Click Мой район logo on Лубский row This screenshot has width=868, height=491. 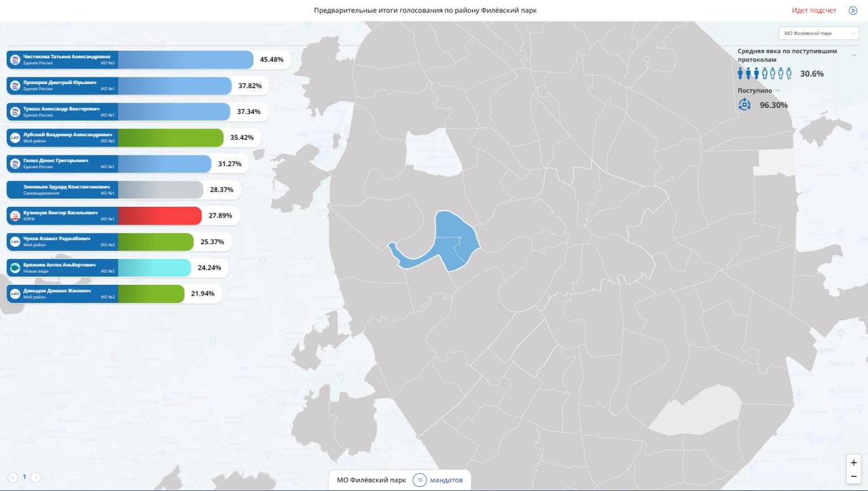pyautogui.click(x=15, y=138)
